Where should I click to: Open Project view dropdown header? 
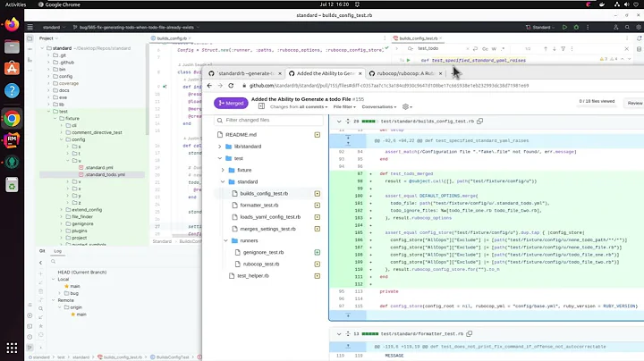coord(48,38)
